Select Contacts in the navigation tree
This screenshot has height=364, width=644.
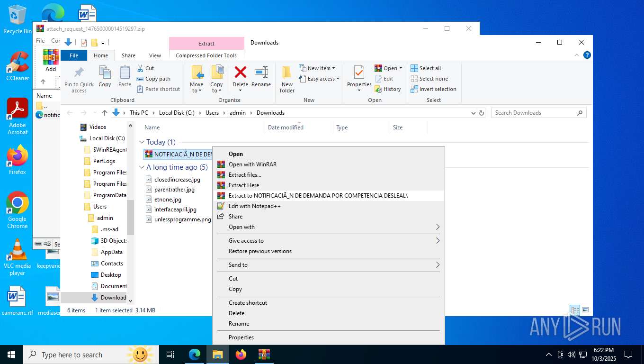click(112, 264)
